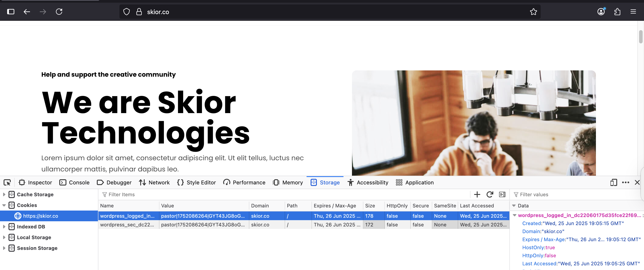The image size is (644, 270).
Task: Open the Firefox account icon
Action: click(x=601, y=11)
